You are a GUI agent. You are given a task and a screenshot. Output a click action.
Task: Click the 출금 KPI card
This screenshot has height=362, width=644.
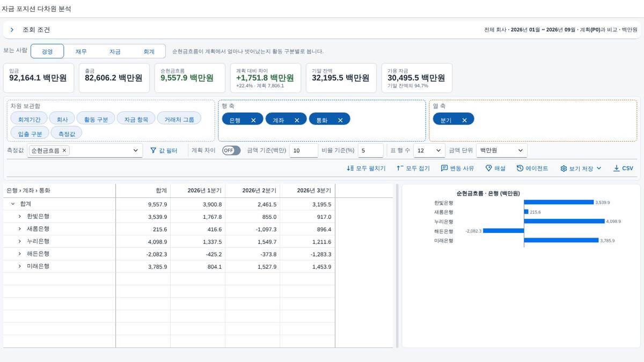click(x=114, y=78)
